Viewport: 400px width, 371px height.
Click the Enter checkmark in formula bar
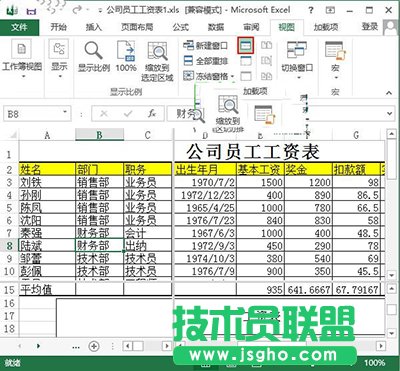[128, 114]
